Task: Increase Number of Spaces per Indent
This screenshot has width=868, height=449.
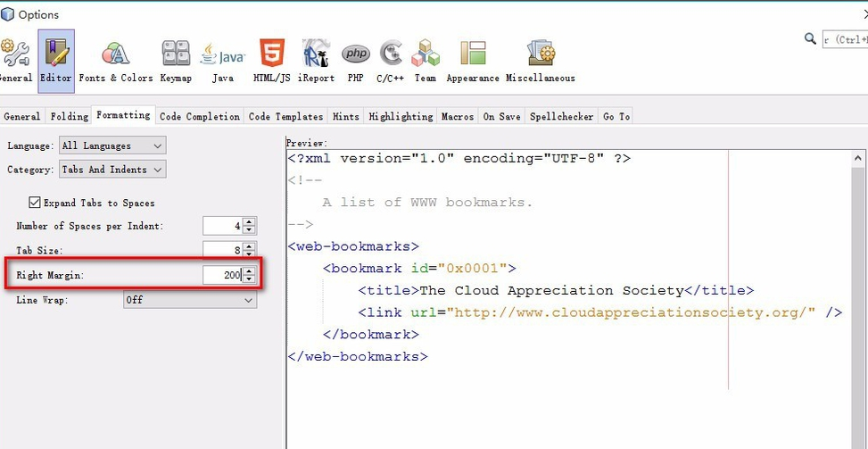Action: point(249,222)
